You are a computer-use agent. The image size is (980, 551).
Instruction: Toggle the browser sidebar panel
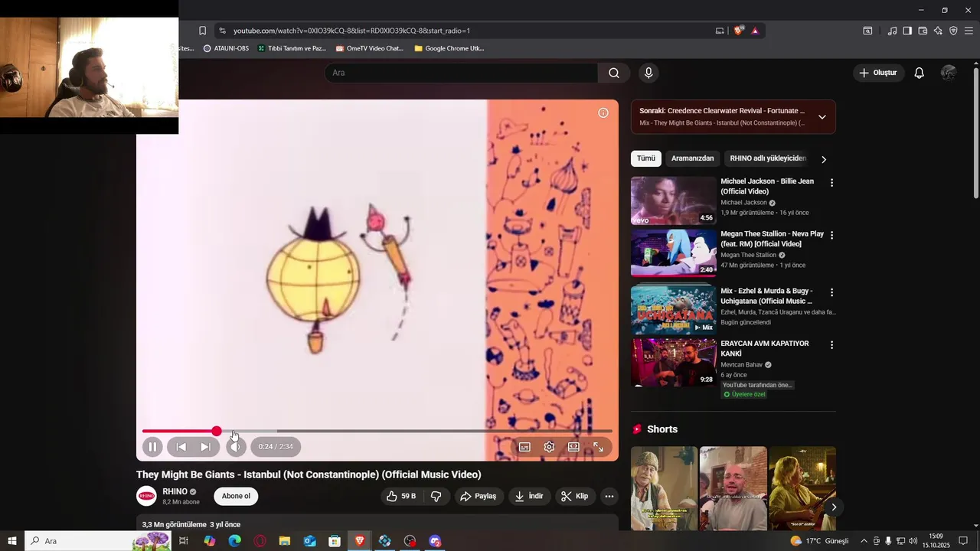coord(907,31)
